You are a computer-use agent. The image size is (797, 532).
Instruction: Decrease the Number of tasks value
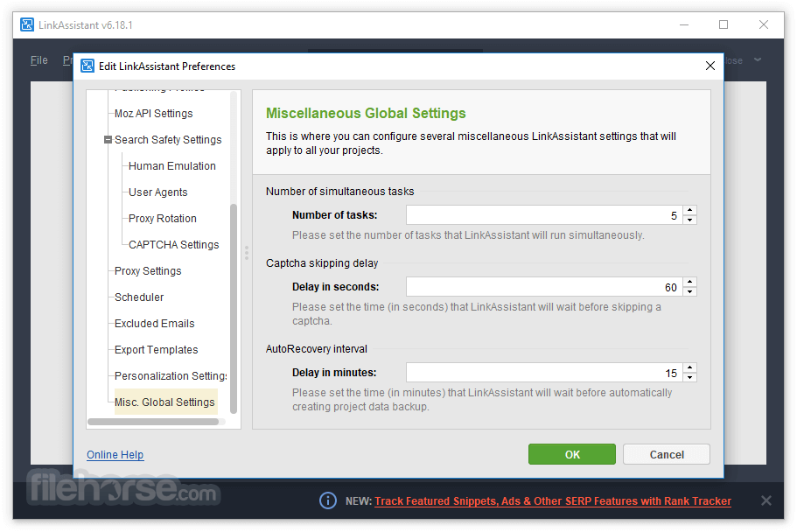click(689, 220)
